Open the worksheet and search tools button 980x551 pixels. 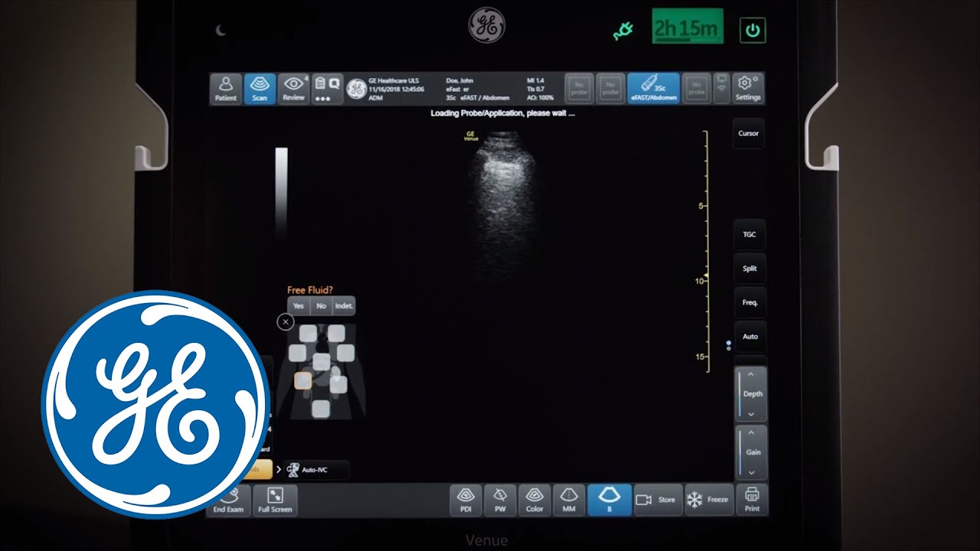(x=327, y=89)
